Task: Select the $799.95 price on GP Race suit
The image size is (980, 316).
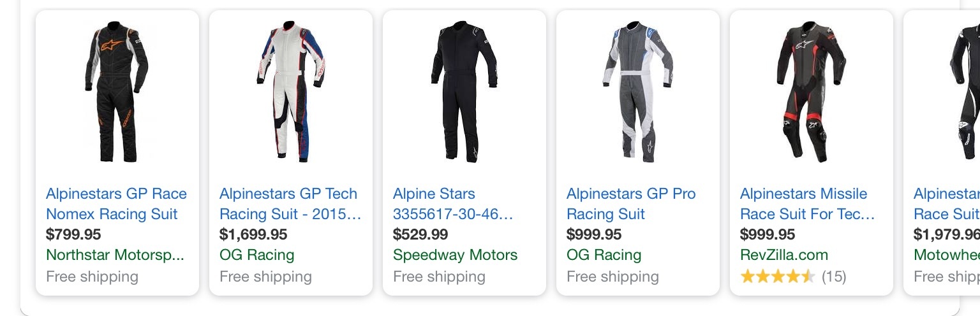Action: point(73,234)
